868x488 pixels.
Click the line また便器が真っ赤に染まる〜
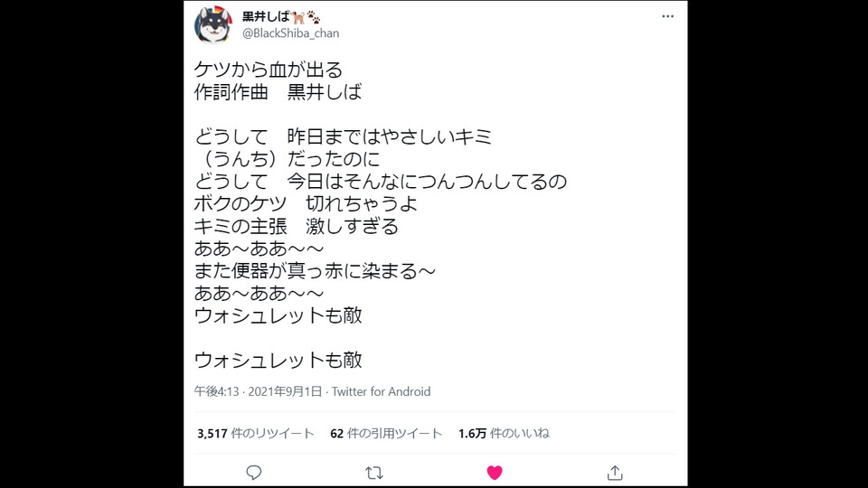[315, 271]
